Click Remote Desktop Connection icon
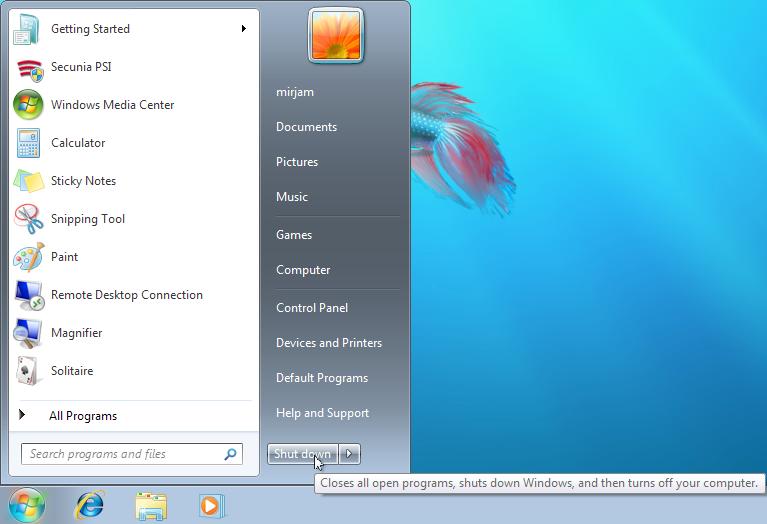The height and width of the screenshot is (524, 767). (x=28, y=295)
